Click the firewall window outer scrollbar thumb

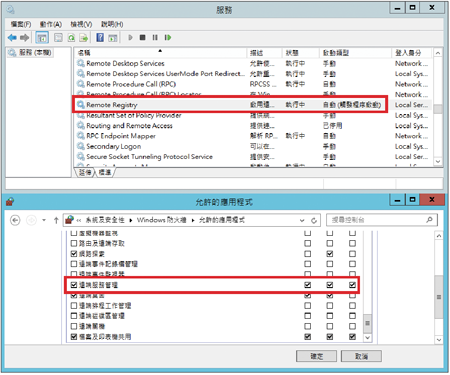(x=439, y=297)
